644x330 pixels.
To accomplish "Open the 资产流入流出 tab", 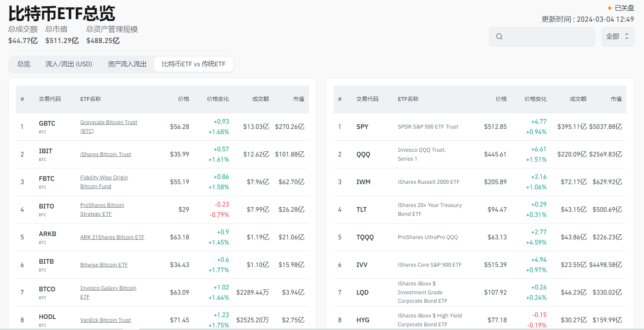I will tap(127, 64).
